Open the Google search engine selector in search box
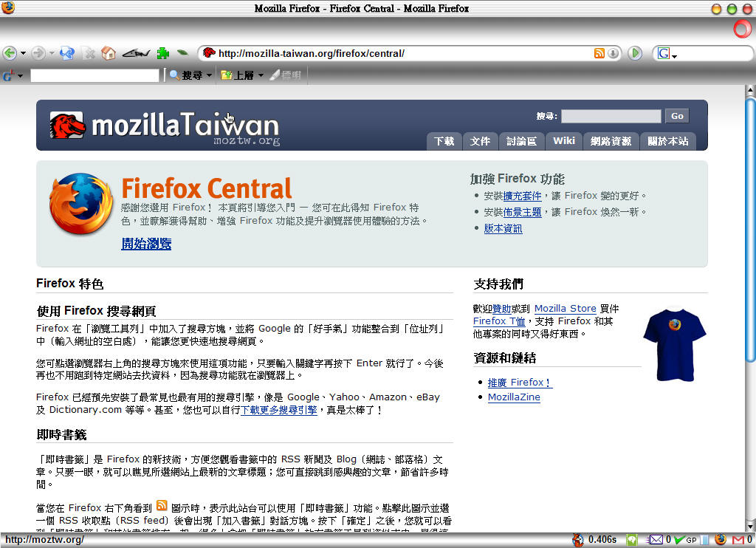 click(x=667, y=54)
